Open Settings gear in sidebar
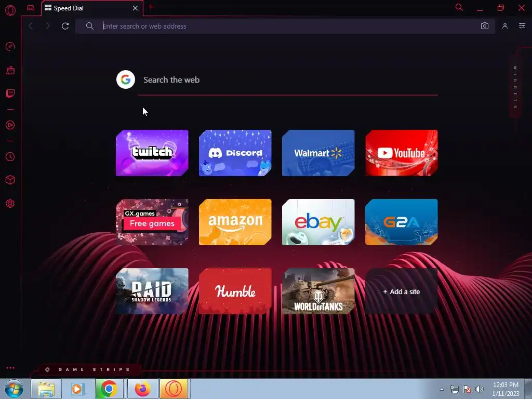 coord(10,204)
